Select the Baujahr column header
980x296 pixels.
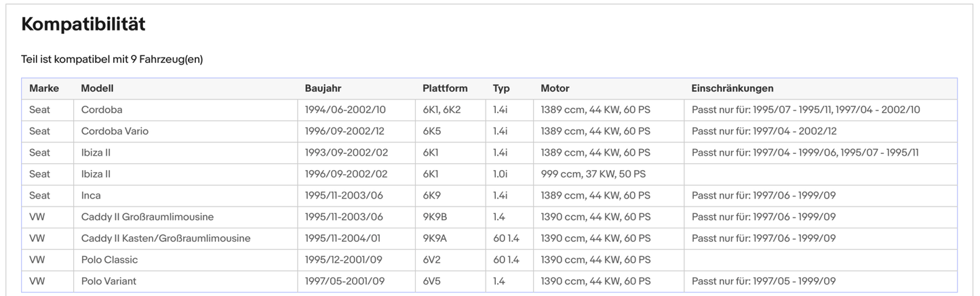click(323, 89)
